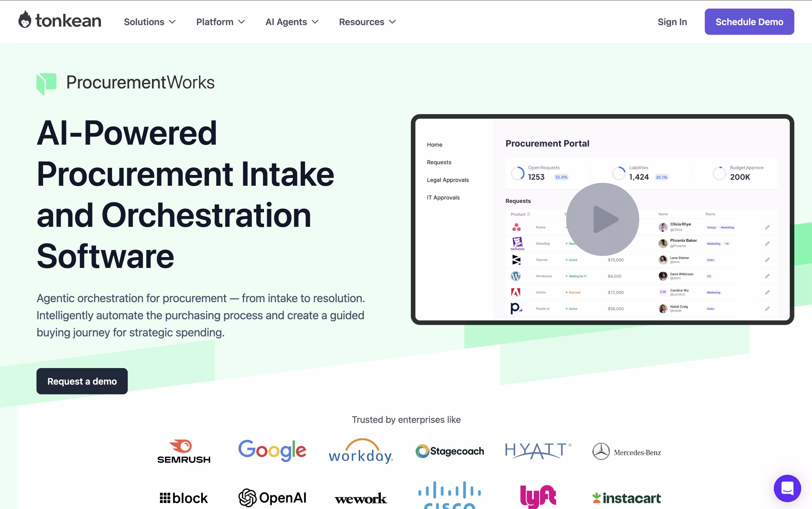Expand the Resources menu
The height and width of the screenshot is (509, 812).
[x=367, y=22]
